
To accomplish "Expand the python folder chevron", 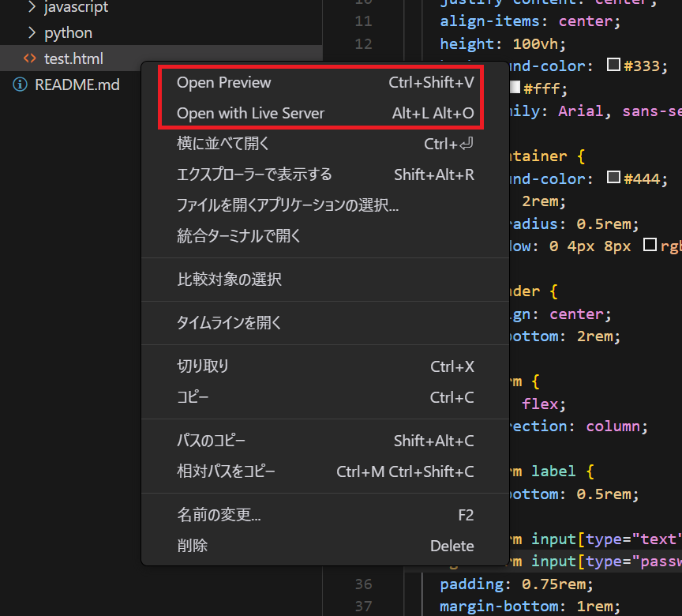I will pos(32,32).
